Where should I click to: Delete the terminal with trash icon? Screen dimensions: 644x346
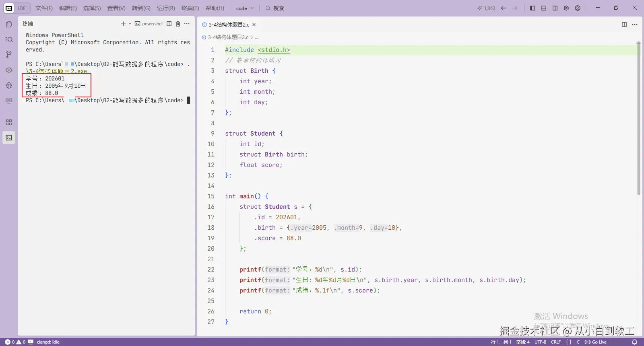click(x=178, y=24)
